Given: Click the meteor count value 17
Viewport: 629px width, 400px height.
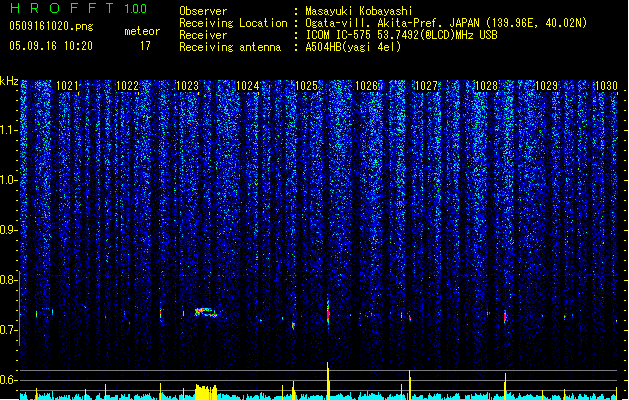Looking at the screenshot, I should coord(145,46).
